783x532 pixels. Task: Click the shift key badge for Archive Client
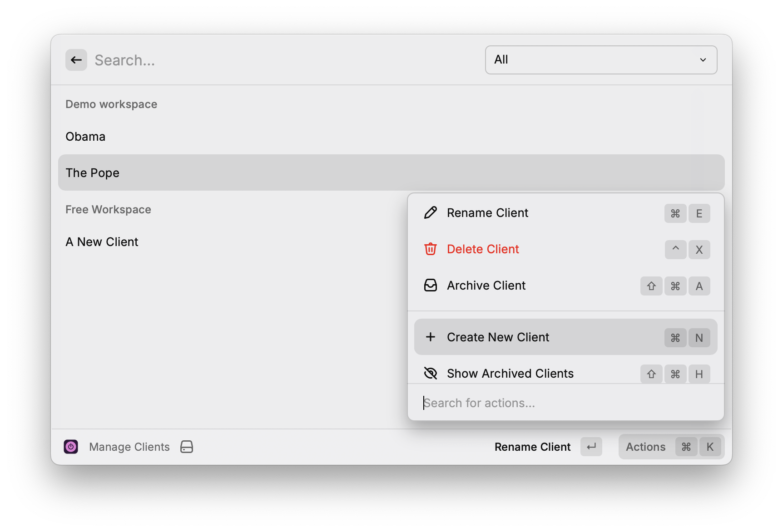click(651, 286)
